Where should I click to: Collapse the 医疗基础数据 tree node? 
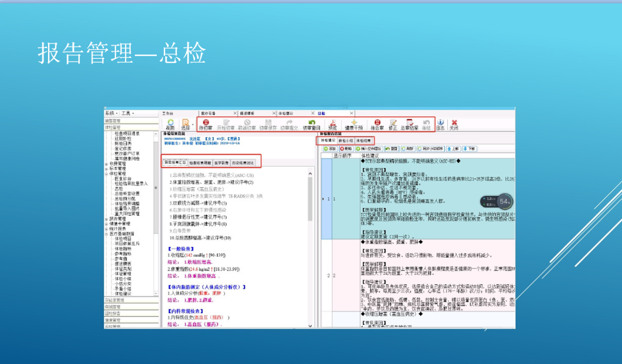click(106, 234)
